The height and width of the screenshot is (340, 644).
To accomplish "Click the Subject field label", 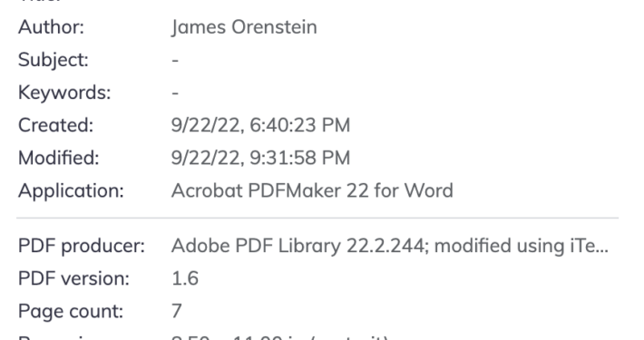I will click(x=54, y=60).
